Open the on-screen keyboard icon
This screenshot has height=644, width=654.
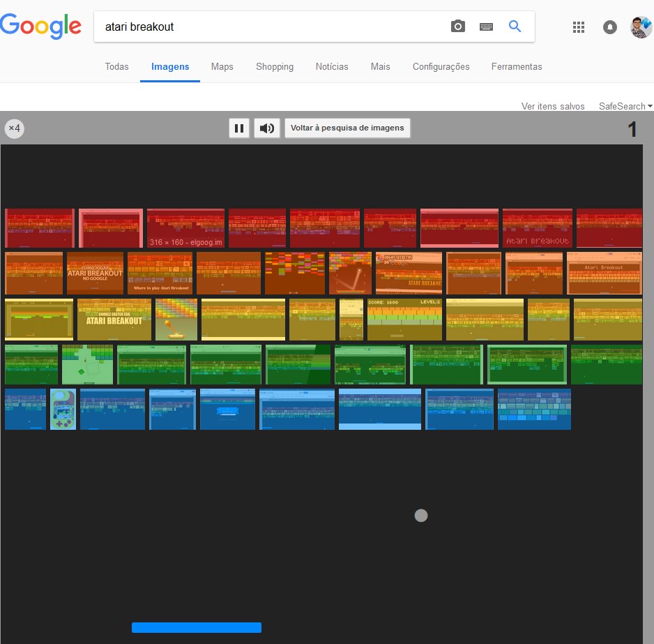(x=487, y=27)
